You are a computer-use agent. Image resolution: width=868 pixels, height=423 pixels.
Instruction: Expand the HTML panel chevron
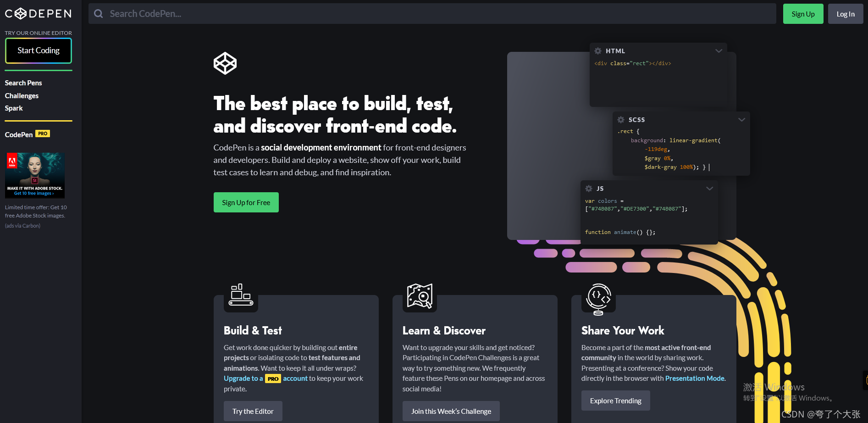(x=719, y=51)
